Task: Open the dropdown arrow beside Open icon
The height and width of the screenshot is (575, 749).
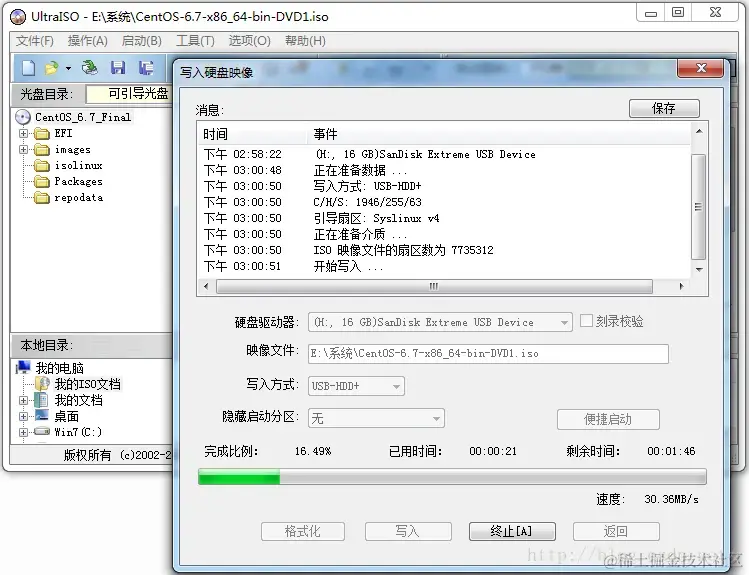Action: 68,69
